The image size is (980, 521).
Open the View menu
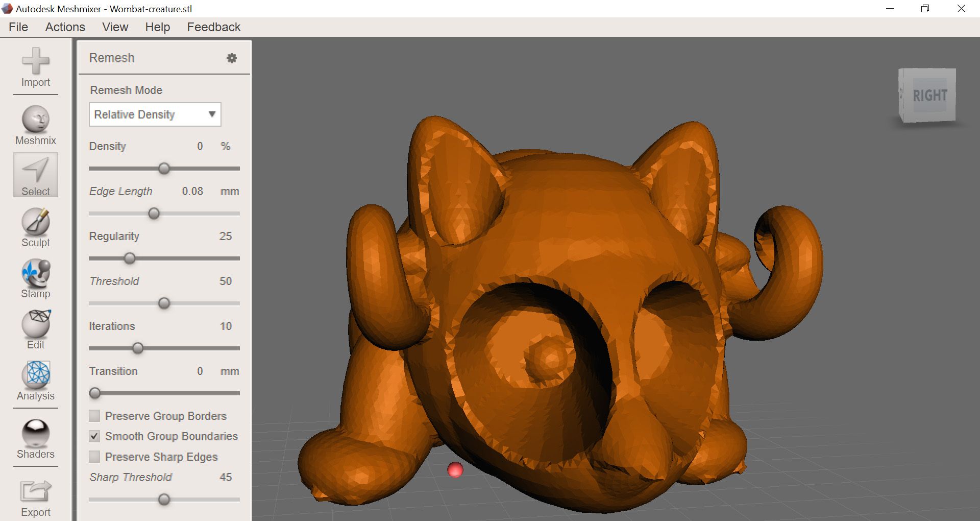(x=114, y=27)
